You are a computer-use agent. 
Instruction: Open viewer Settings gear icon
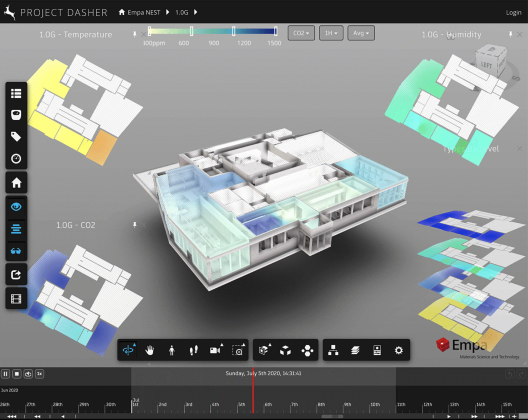(x=399, y=350)
